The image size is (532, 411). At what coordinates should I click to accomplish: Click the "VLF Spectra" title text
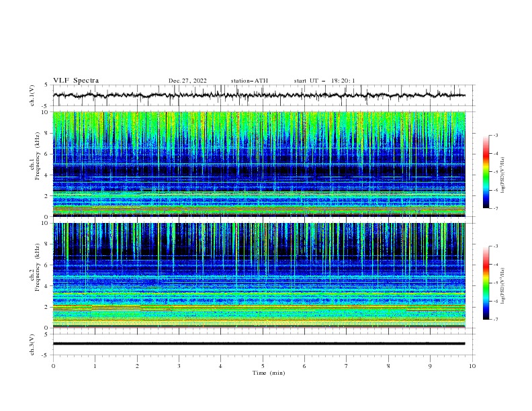(x=76, y=81)
